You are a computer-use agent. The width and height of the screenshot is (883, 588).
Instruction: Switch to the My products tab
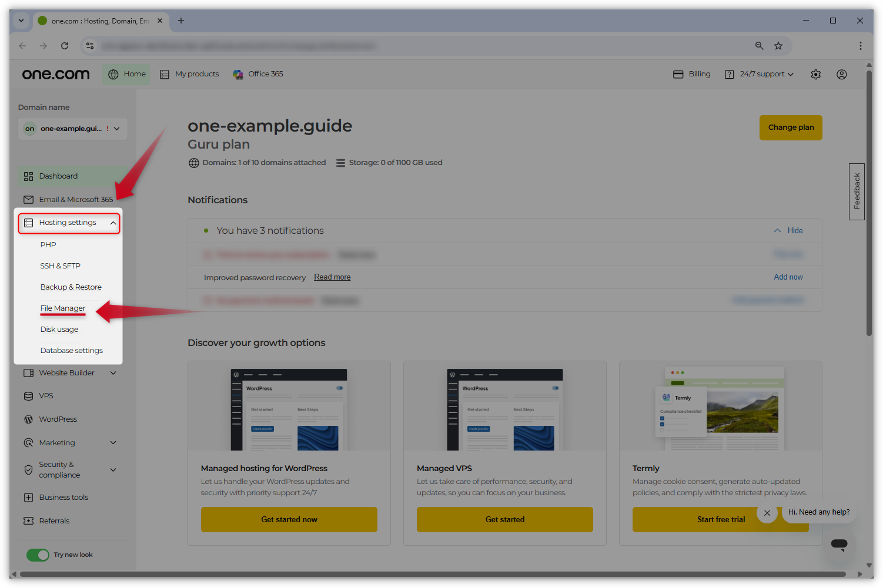pyautogui.click(x=196, y=73)
